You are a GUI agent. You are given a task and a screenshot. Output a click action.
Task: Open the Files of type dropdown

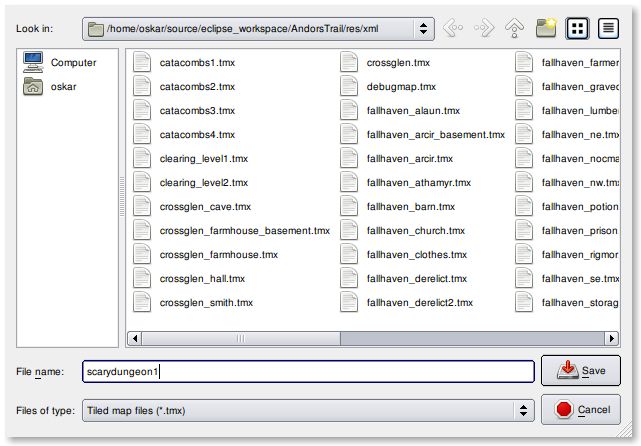(524, 410)
